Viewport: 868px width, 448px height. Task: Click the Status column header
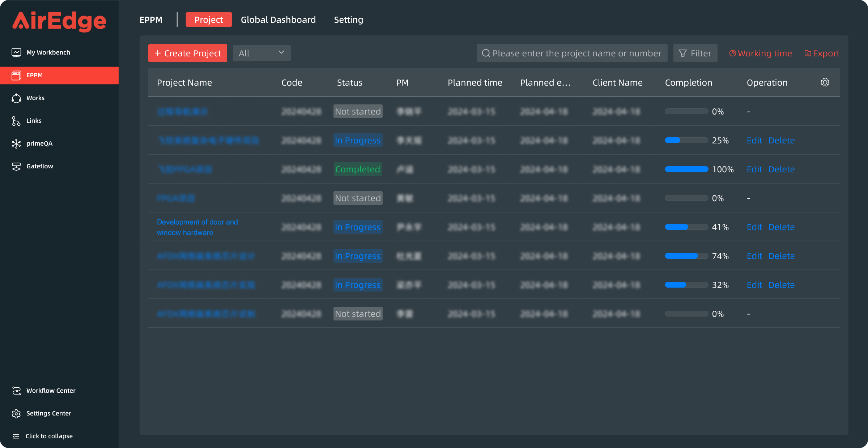pos(350,82)
